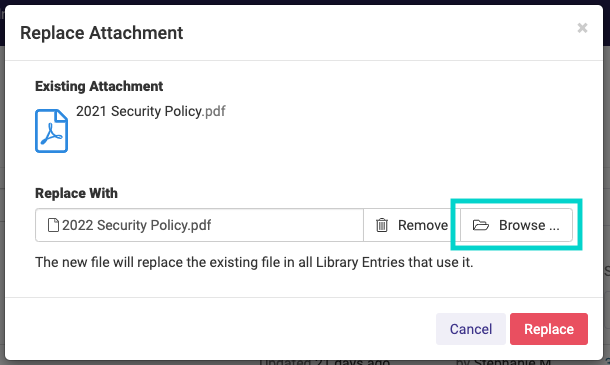Click the Replace With label

pos(76,193)
